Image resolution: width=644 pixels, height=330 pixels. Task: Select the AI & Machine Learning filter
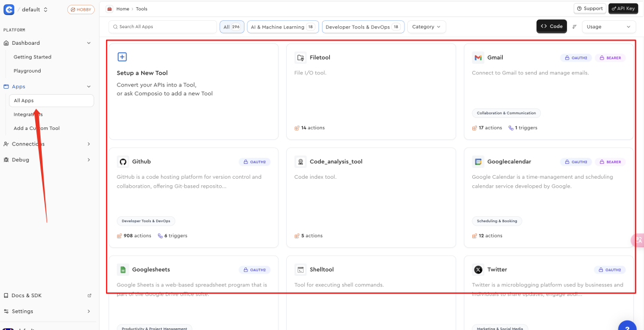[x=283, y=27]
